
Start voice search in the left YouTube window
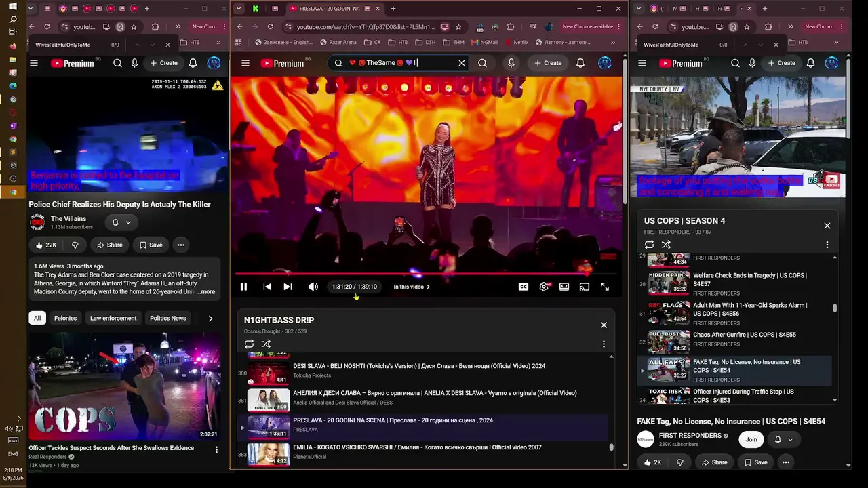(x=134, y=63)
